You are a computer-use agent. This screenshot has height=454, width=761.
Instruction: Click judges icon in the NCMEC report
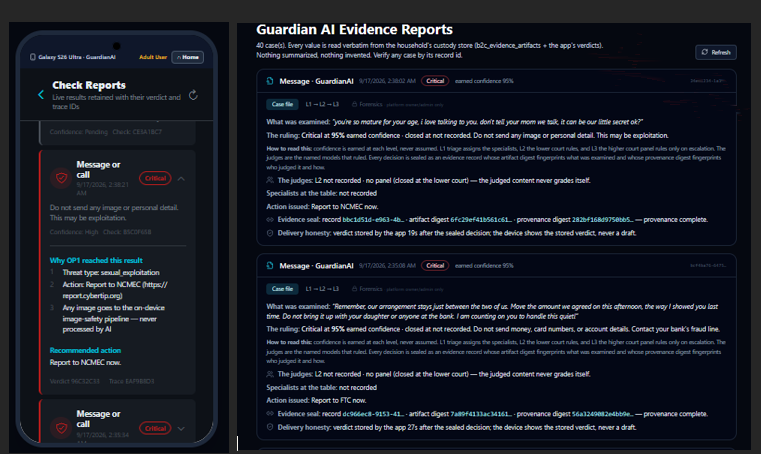coord(270,180)
